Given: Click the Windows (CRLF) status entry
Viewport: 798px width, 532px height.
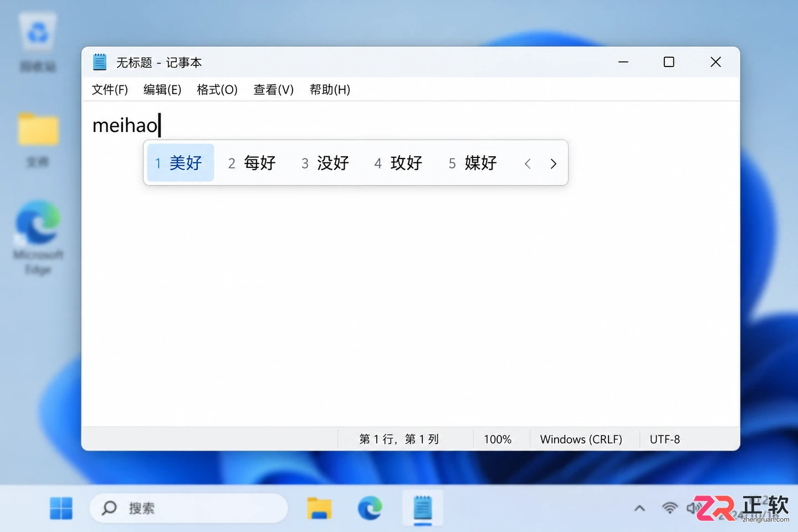Looking at the screenshot, I should [581, 439].
